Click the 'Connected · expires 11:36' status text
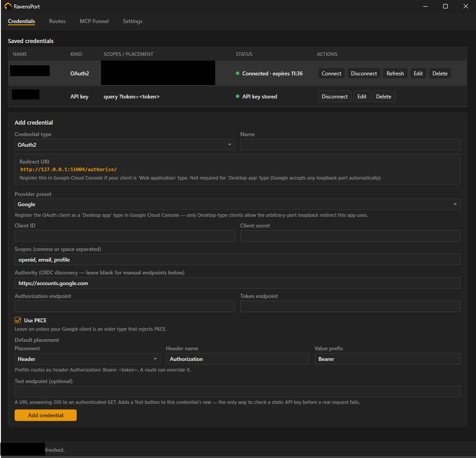 (x=272, y=74)
